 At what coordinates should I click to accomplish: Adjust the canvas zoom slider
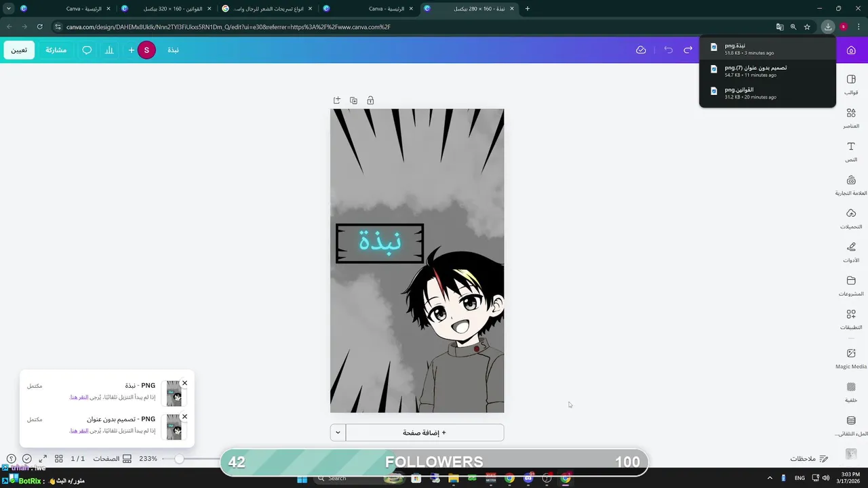[179, 459]
